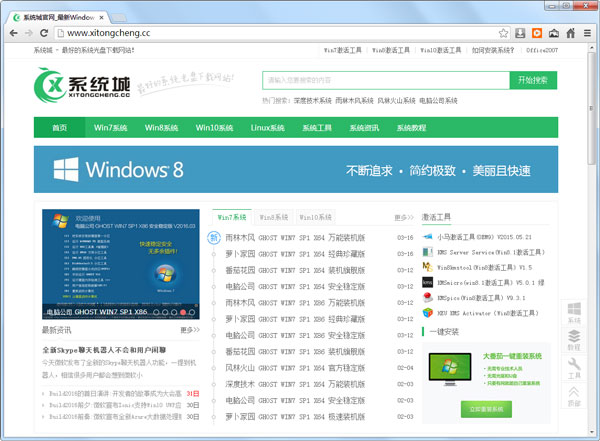Open the Win8系统 navigation item
Image resolution: width=600 pixels, height=441 pixels.
point(161,127)
